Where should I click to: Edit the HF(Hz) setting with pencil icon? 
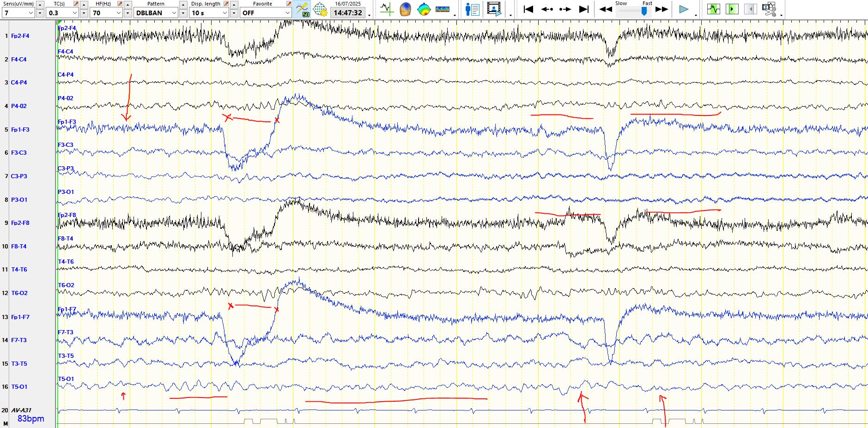(x=120, y=4)
